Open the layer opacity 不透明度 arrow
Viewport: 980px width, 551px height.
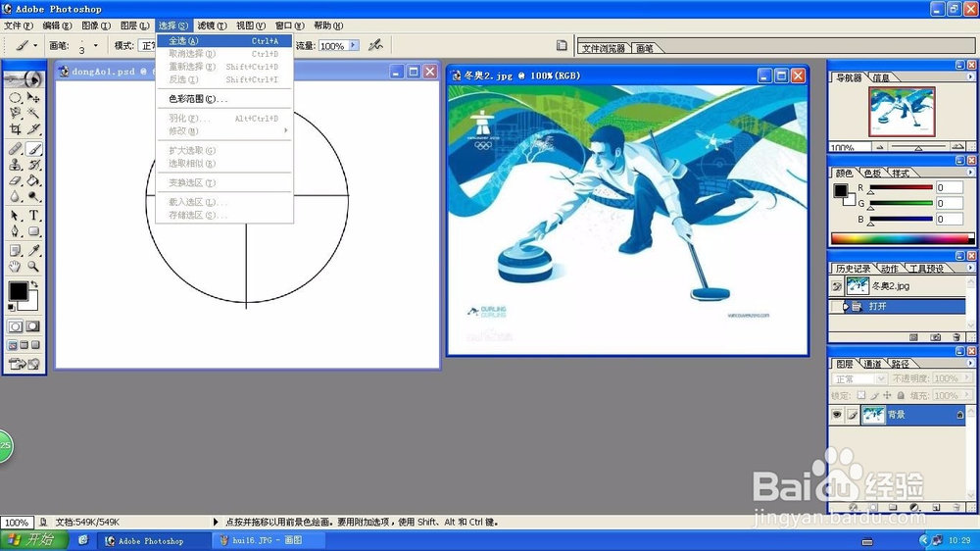967,379
